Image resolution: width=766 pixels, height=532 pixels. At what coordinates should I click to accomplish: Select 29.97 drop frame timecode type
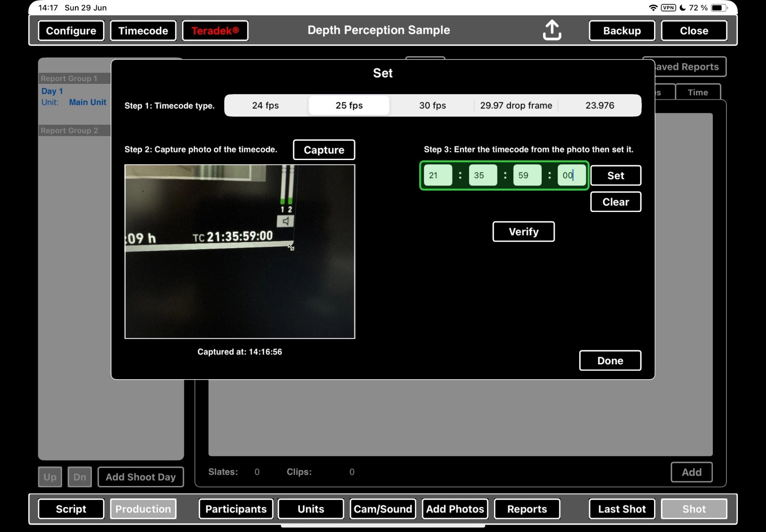click(516, 106)
